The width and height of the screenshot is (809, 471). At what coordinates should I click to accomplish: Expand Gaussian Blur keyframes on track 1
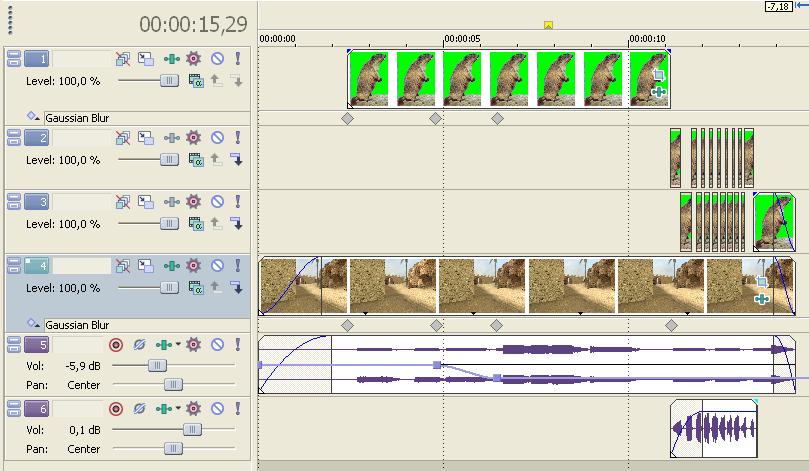[34, 117]
